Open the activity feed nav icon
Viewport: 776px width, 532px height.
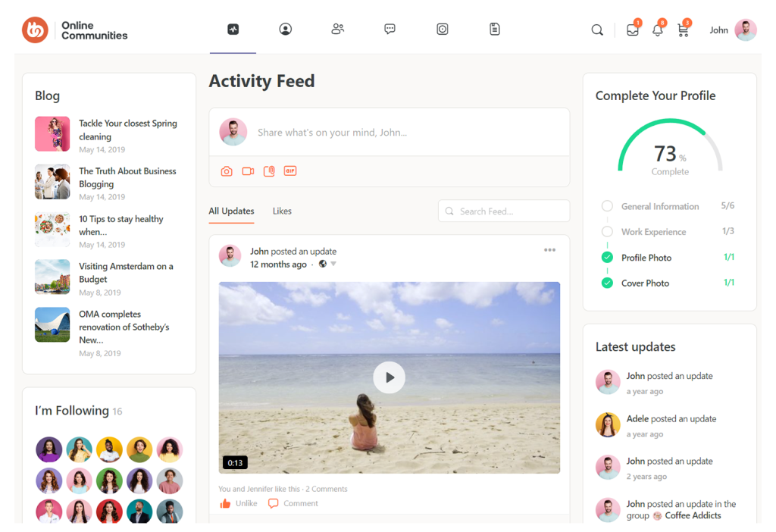coord(233,30)
